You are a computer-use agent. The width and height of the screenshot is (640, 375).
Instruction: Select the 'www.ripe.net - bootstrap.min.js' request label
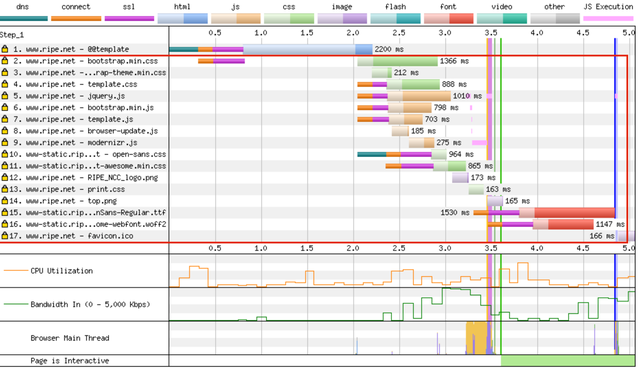(x=90, y=107)
